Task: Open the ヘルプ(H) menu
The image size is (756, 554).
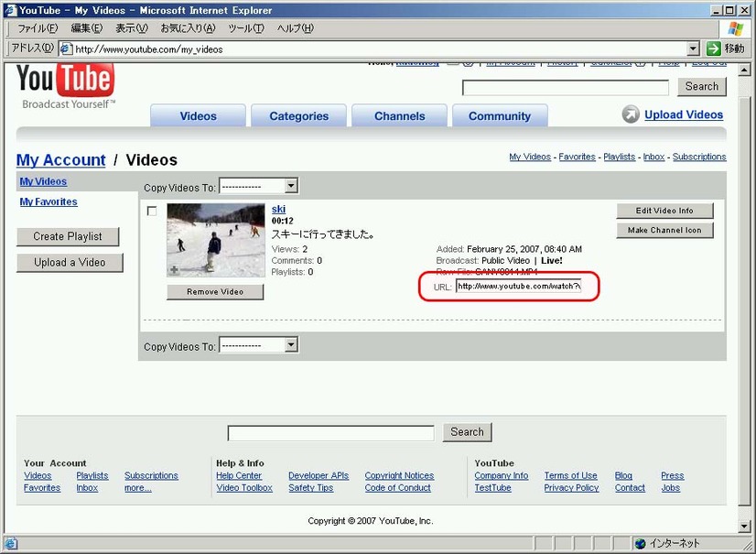Action: tap(295, 28)
